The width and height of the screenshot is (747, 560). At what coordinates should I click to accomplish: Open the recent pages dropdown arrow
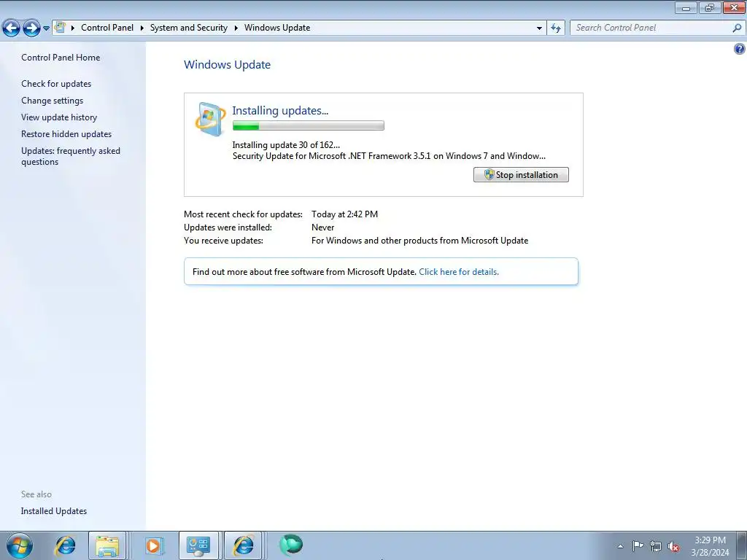(46, 28)
